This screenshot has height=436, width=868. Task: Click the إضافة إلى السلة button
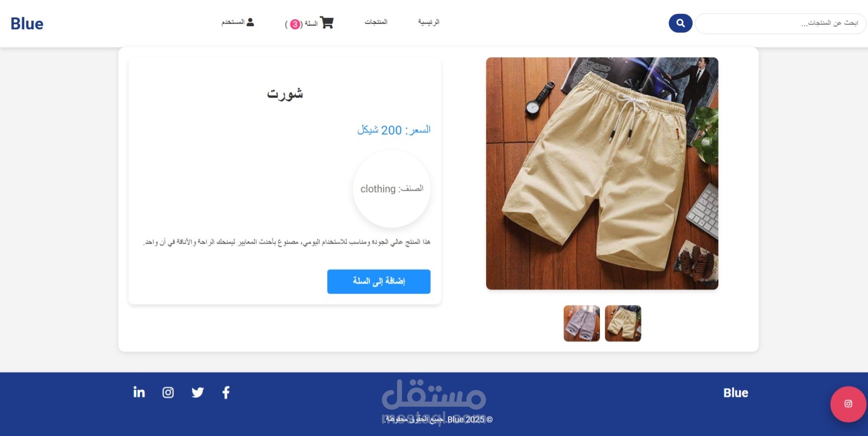pyautogui.click(x=379, y=281)
